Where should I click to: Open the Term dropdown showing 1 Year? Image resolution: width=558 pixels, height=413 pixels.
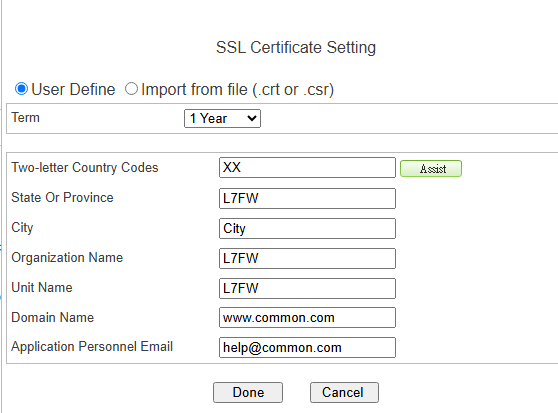point(222,118)
